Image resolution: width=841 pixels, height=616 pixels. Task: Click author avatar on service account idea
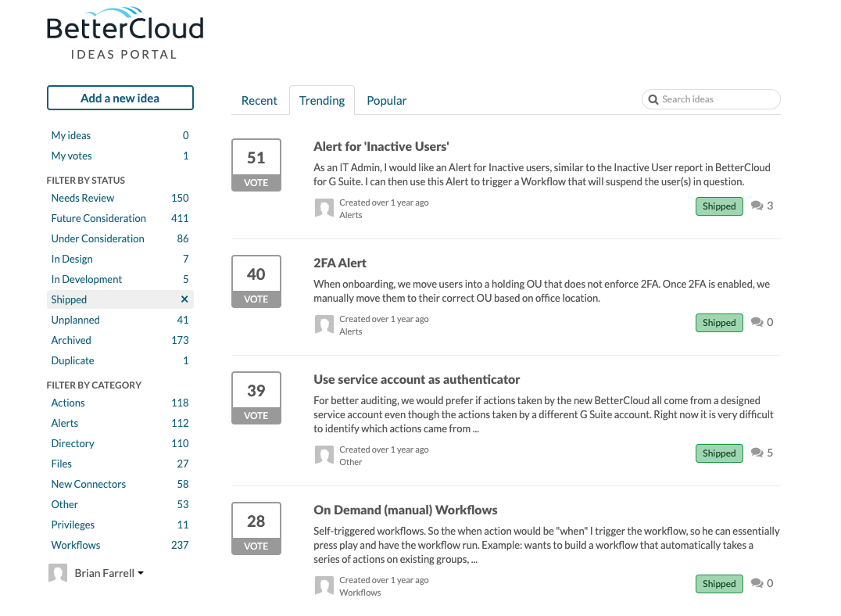pyautogui.click(x=324, y=455)
